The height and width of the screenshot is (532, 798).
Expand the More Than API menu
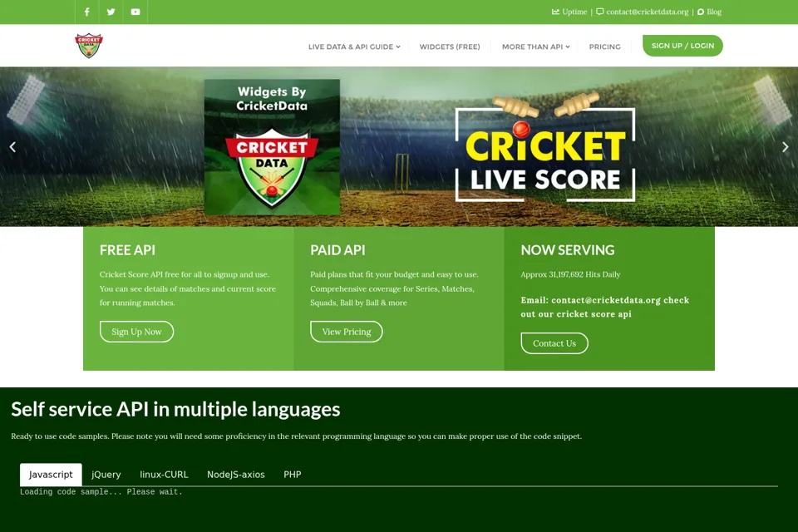[536, 47]
